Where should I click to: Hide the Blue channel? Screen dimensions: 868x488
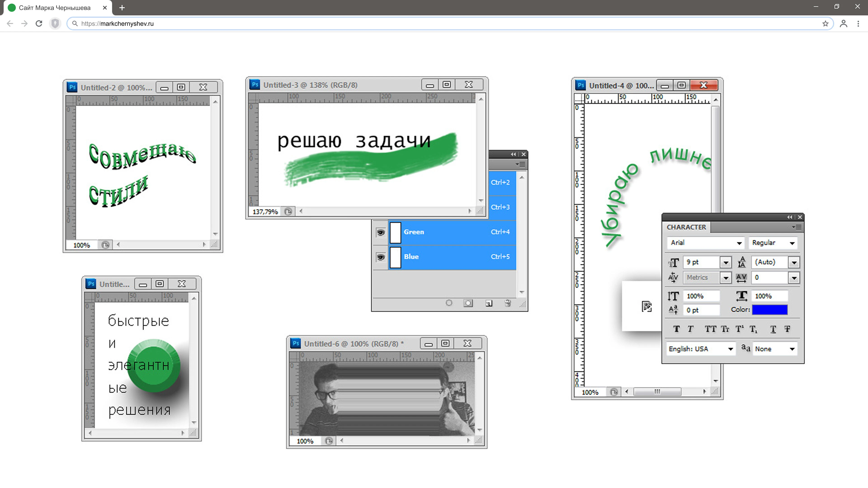pyautogui.click(x=380, y=257)
